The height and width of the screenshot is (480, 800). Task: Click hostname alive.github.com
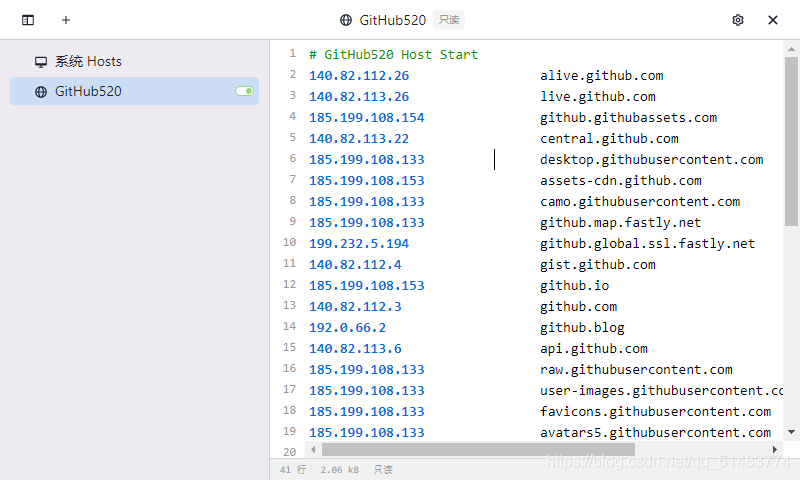[602, 75]
